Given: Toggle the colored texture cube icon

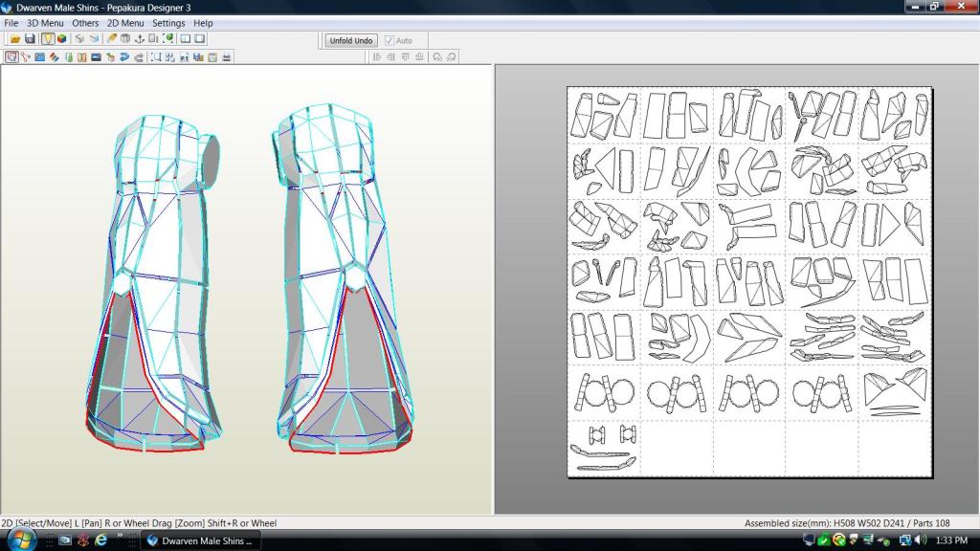Looking at the screenshot, I should (x=62, y=38).
